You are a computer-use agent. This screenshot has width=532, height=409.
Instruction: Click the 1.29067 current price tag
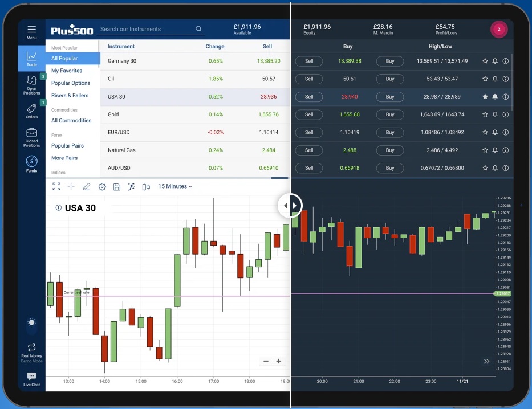point(502,293)
